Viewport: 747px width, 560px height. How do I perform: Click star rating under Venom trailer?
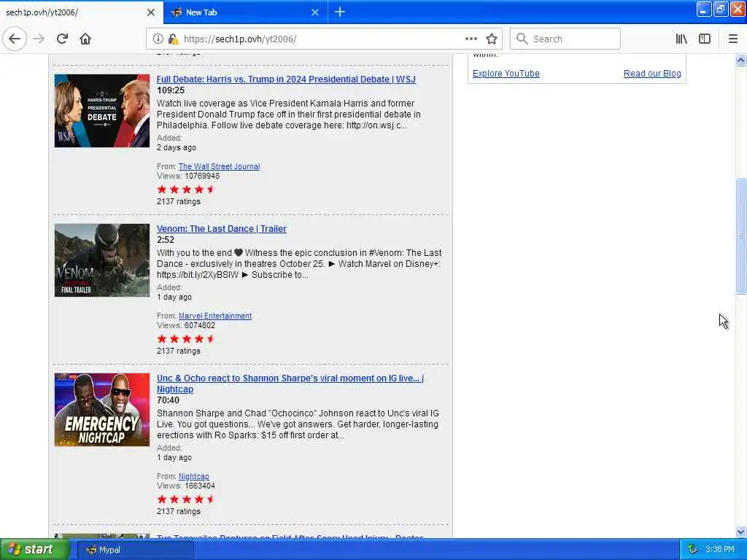[186, 339]
